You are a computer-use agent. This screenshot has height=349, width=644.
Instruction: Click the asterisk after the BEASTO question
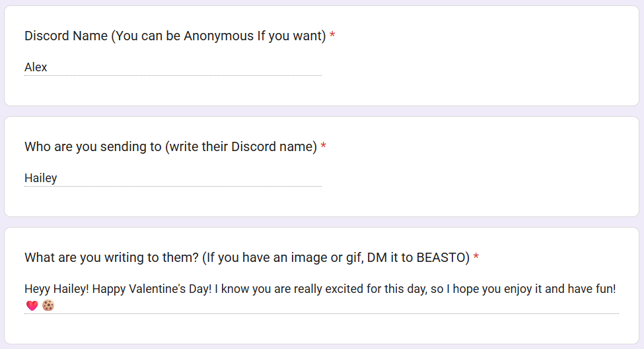click(476, 258)
